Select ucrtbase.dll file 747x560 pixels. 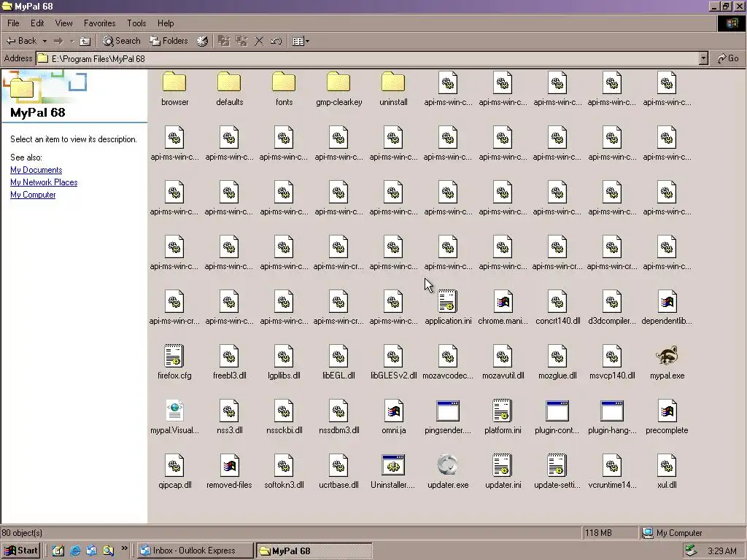click(338, 472)
